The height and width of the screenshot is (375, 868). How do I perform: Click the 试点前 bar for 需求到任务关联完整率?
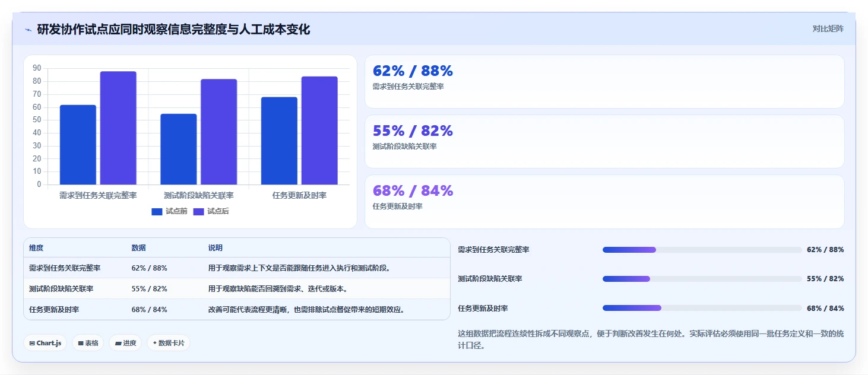click(78, 145)
